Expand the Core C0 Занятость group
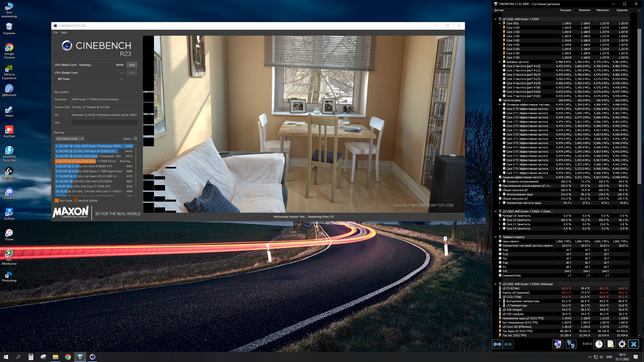644x362 pixels. point(500,220)
